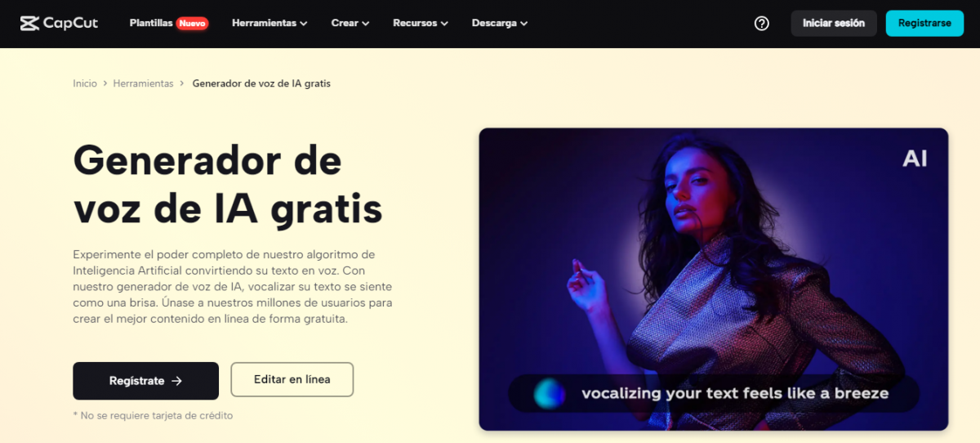The width and height of the screenshot is (980, 443).
Task: Click the arrow icon in Regístrate button
Action: (176, 381)
